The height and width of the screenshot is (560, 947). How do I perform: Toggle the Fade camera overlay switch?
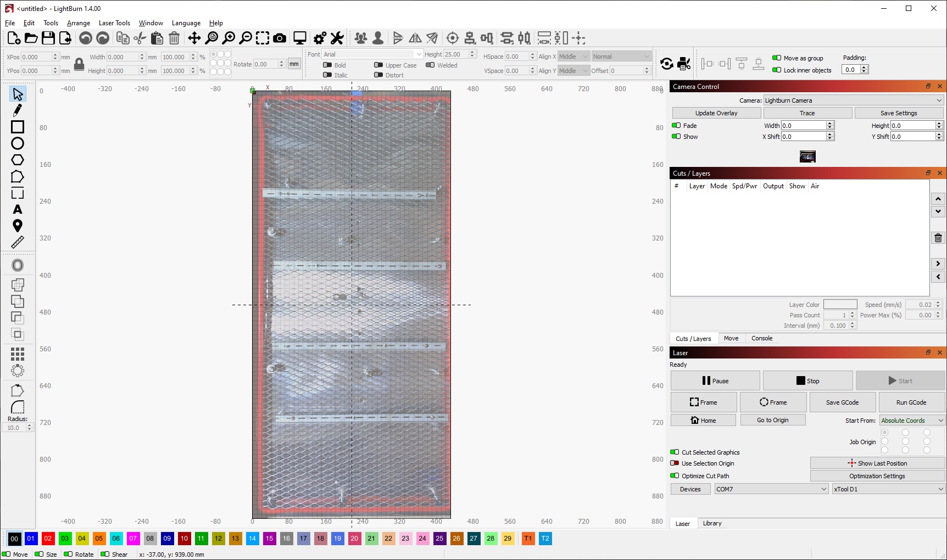pyautogui.click(x=676, y=125)
